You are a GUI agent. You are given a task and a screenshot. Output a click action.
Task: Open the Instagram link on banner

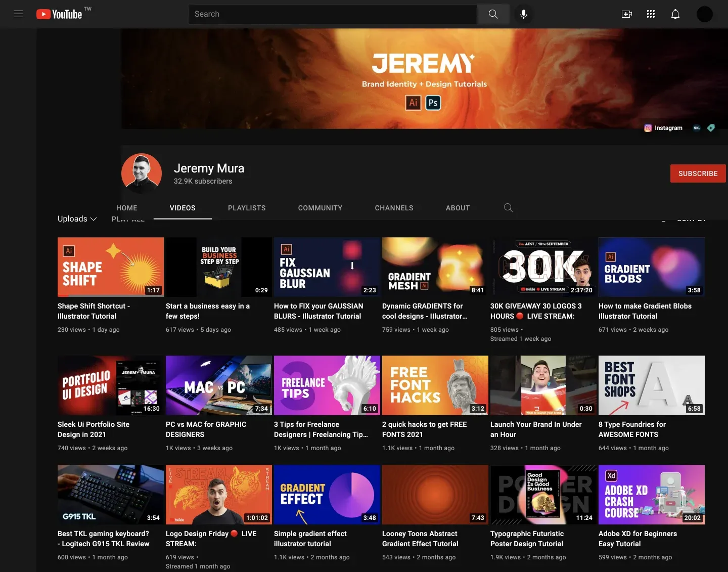point(663,128)
